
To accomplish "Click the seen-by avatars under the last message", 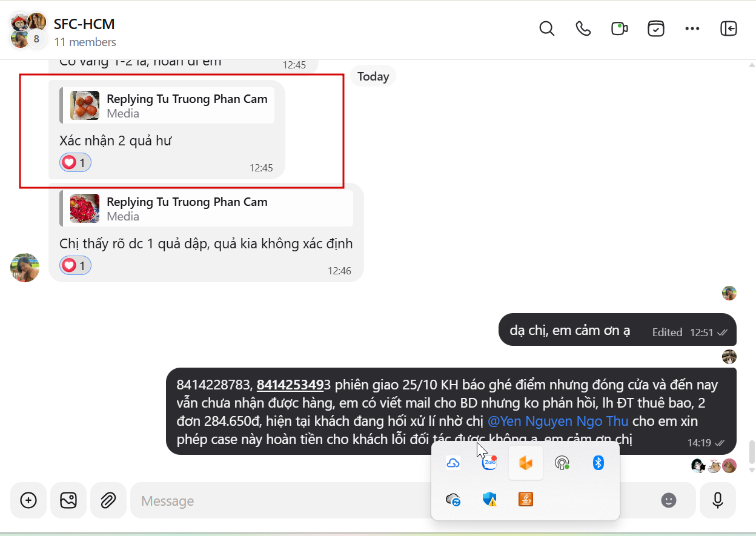I will point(714,466).
